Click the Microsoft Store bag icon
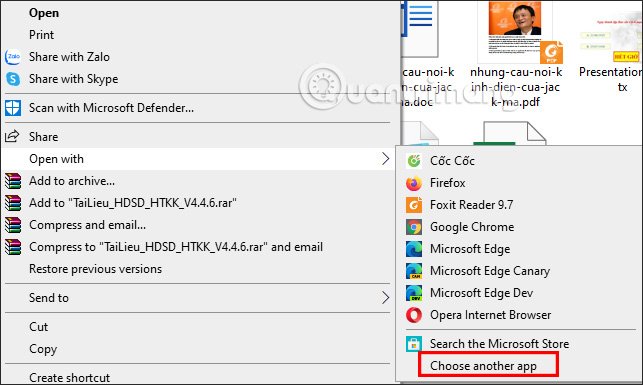643x385 pixels. pyautogui.click(x=414, y=344)
